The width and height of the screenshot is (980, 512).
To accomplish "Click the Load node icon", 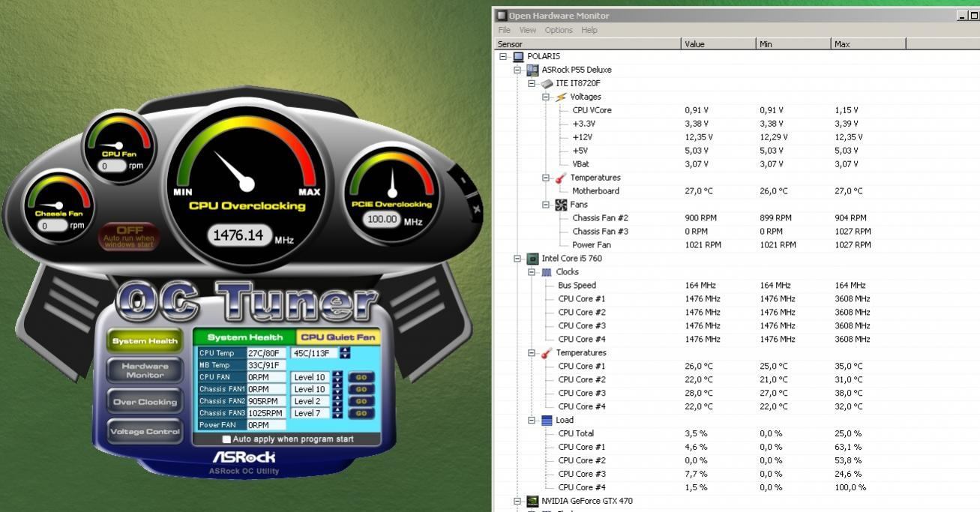I will coord(547,421).
